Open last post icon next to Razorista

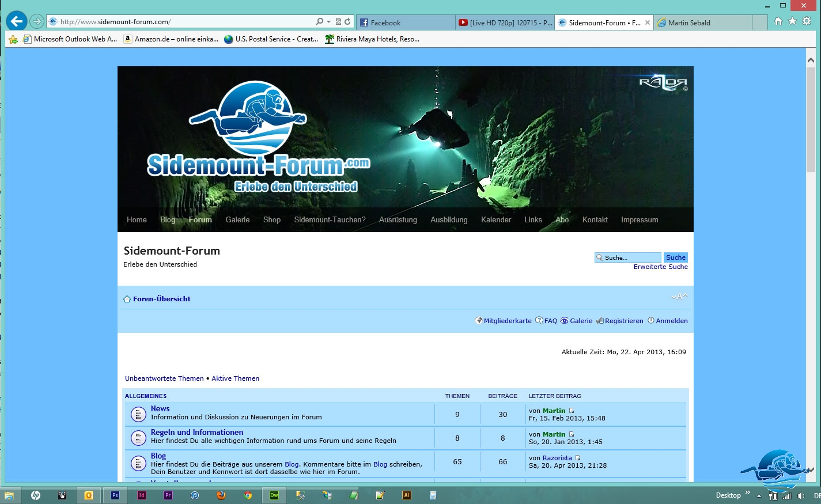578,458
